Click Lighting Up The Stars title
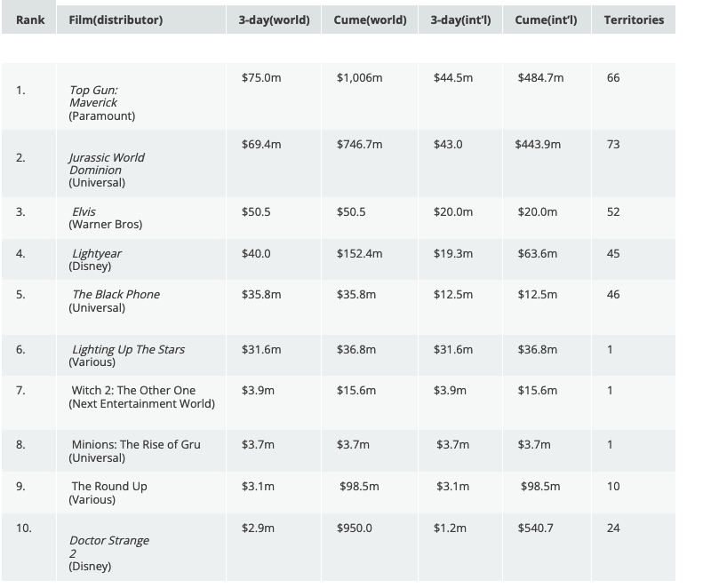This screenshot has width=703, height=588. [128, 349]
